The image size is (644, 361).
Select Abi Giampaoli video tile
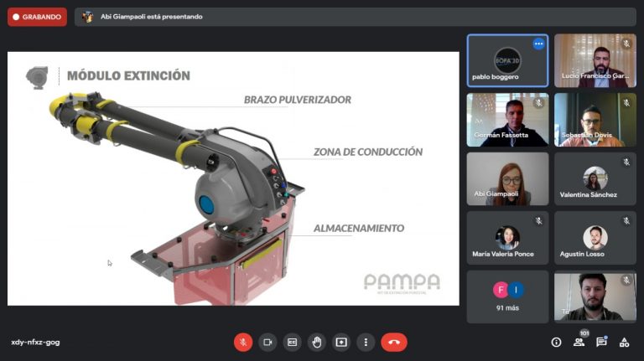(x=507, y=179)
